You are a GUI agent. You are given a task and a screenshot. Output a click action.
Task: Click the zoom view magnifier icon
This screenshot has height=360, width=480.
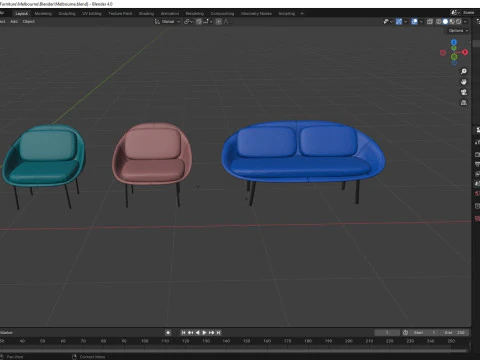pos(463,71)
